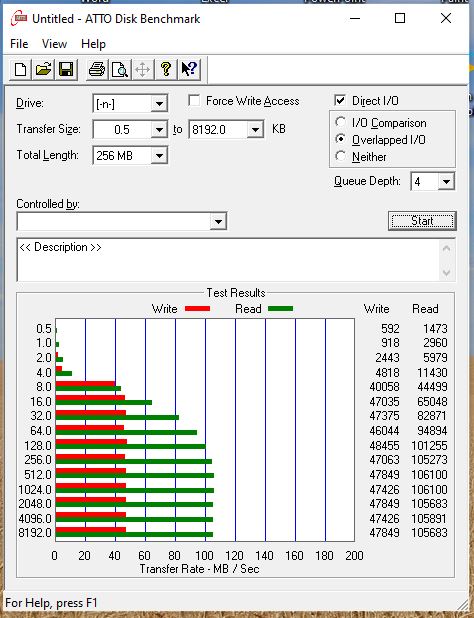Screen dimensions: 474x618
Task: Open the View menu
Action: click(54, 44)
